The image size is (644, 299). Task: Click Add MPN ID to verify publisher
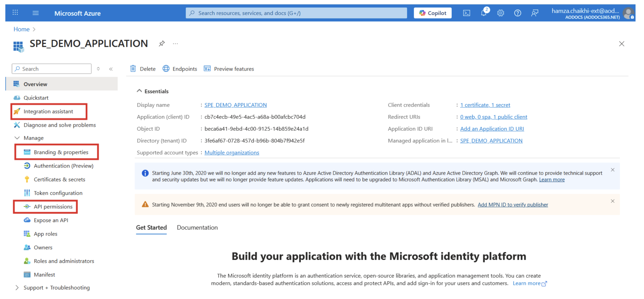tap(513, 205)
